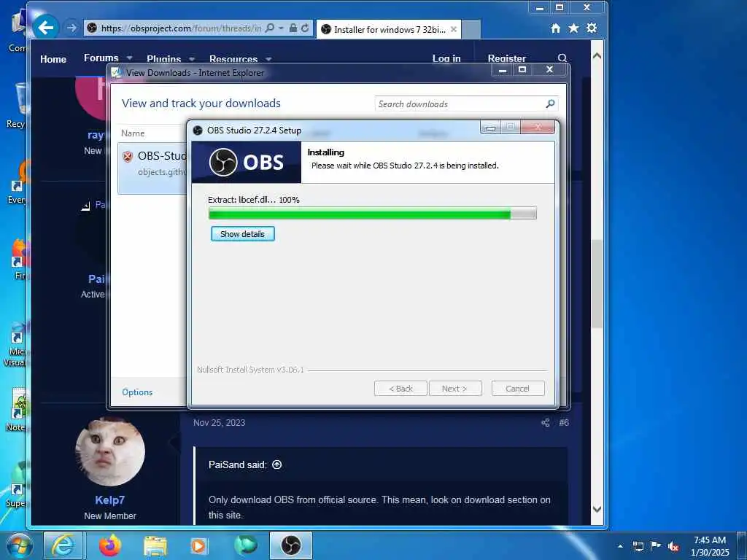The image size is (747, 560).
Task: Expand the Resources dropdown arrow
Action: pos(268,60)
